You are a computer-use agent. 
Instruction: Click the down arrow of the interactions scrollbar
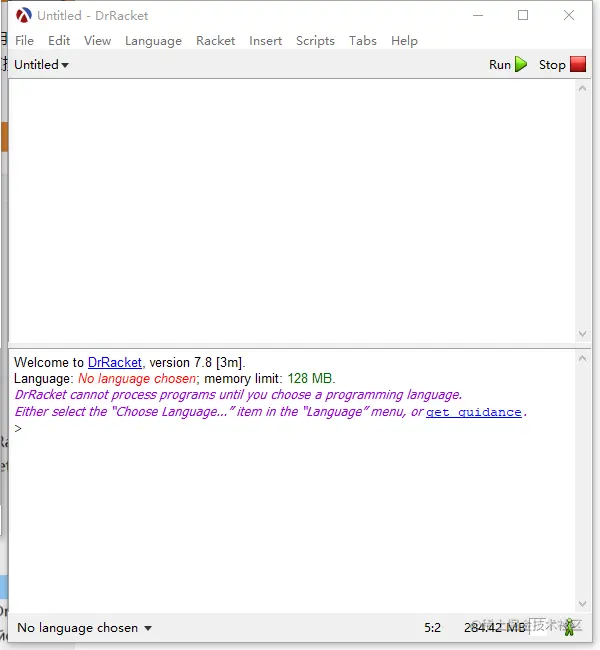(582, 604)
